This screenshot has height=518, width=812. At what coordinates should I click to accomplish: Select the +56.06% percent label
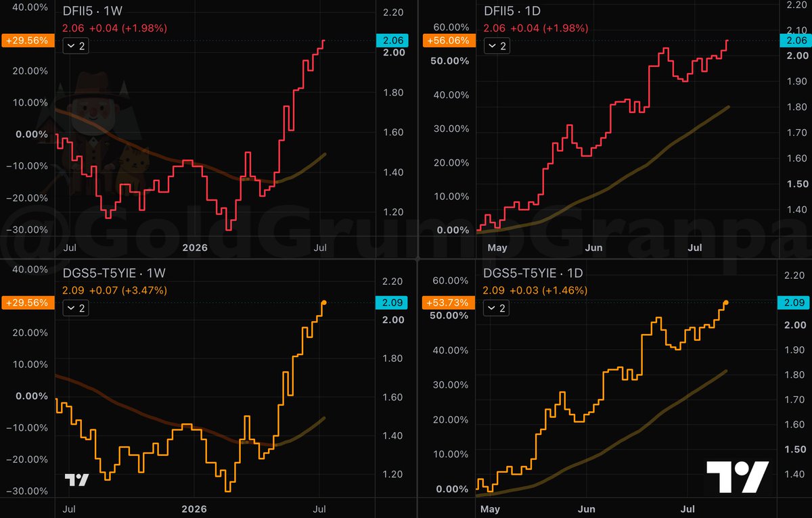pos(449,41)
